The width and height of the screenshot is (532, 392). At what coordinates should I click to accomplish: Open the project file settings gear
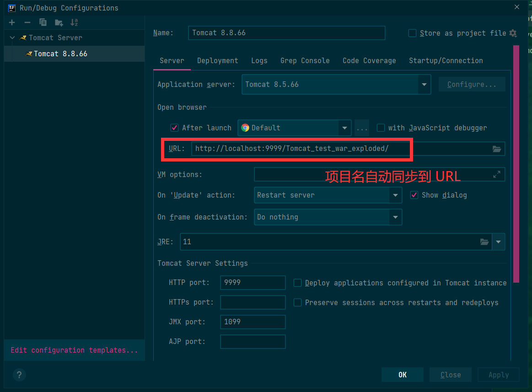[x=513, y=33]
